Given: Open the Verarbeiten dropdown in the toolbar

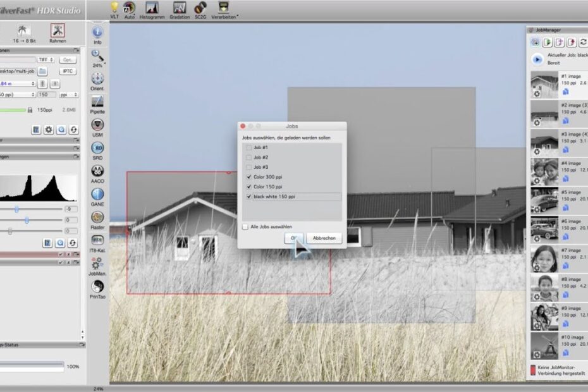Looking at the screenshot, I should pyautogui.click(x=224, y=9).
